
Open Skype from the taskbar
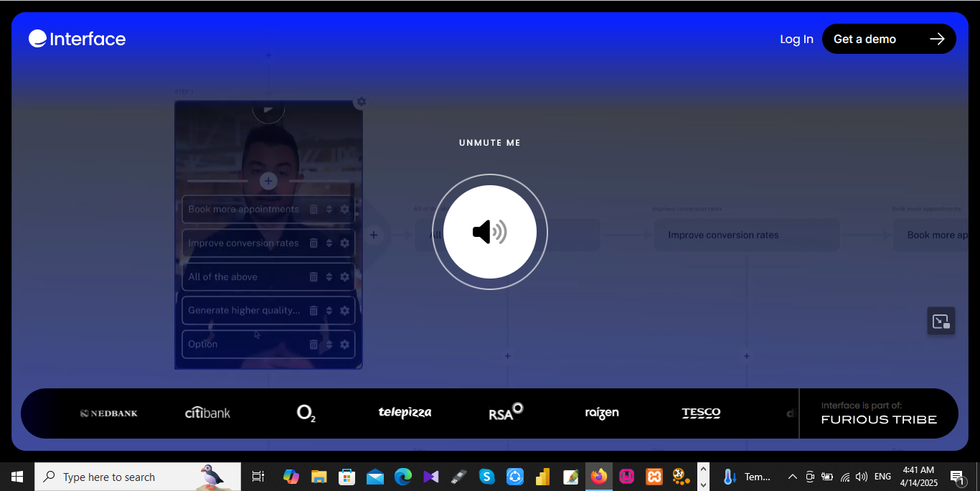click(x=486, y=477)
